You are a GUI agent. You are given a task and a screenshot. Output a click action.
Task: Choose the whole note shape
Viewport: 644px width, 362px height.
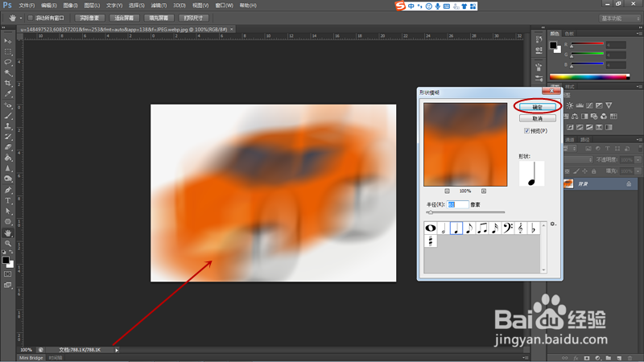[x=431, y=228]
